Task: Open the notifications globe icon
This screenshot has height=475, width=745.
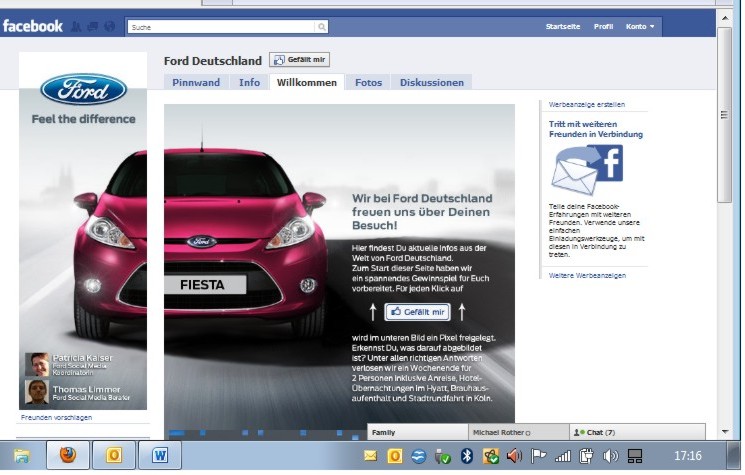Action: pyautogui.click(x=110, y=27)
